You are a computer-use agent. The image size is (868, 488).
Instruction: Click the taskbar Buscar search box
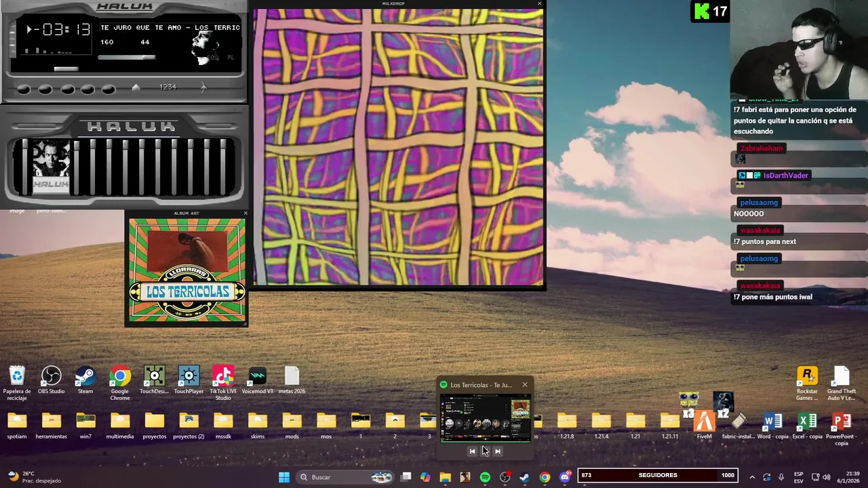click(x=346, y=477)
